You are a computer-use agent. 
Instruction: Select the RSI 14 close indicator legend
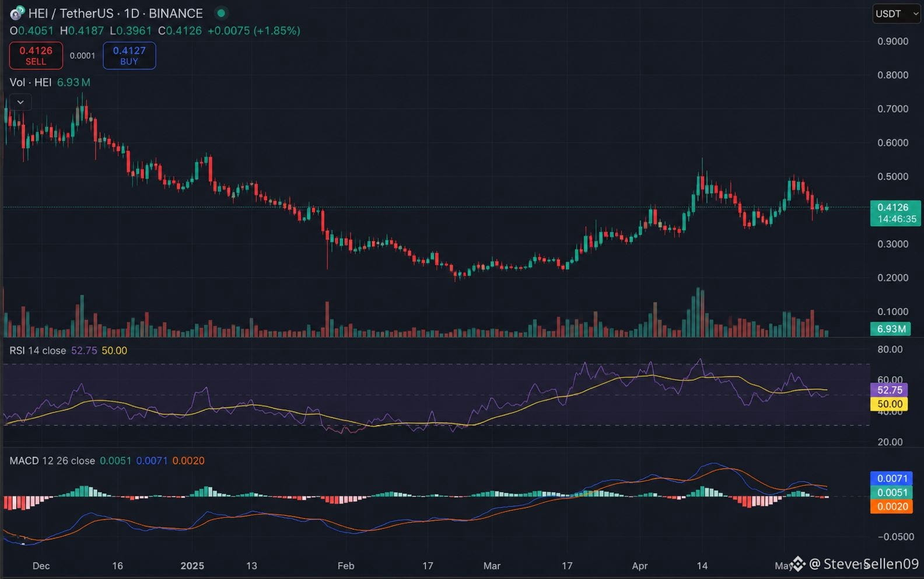37,350
